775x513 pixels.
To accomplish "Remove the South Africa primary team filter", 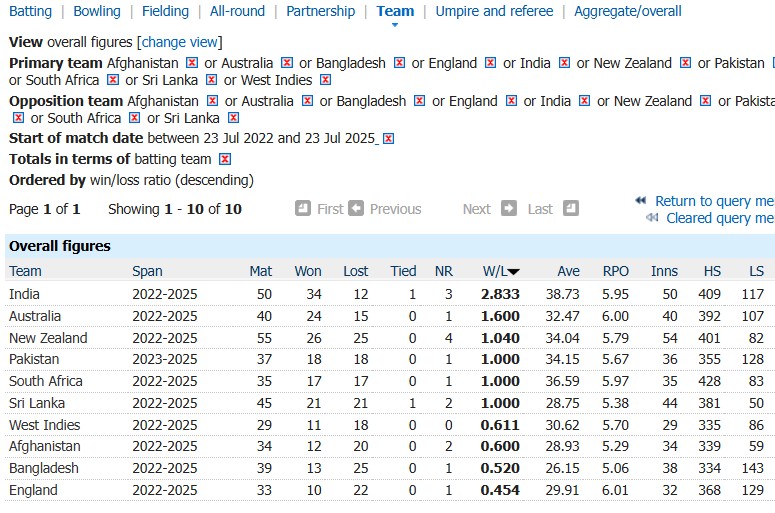I will (x=113, y=80).
